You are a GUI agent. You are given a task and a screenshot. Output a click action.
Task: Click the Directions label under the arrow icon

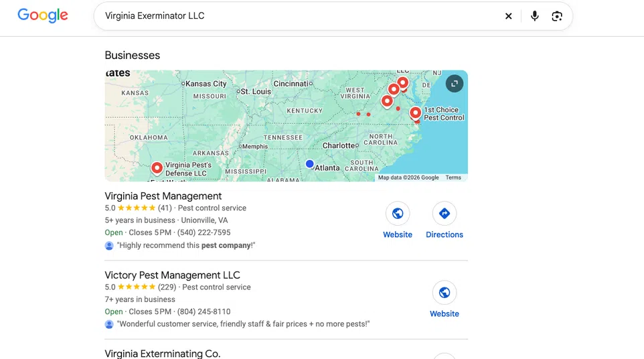point(445,234)
